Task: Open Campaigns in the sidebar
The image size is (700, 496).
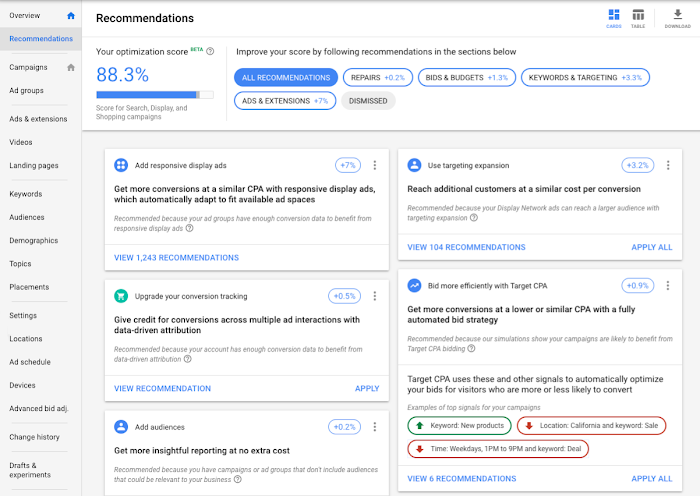Action: pyautogui.click(x=29, y=68)
